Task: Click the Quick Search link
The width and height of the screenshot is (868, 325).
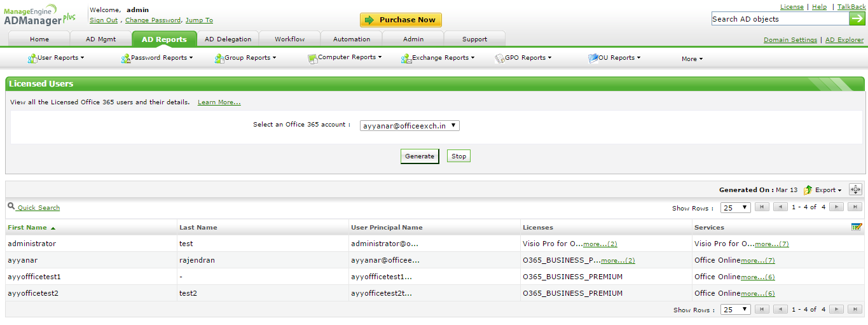Action: [39, 208]
